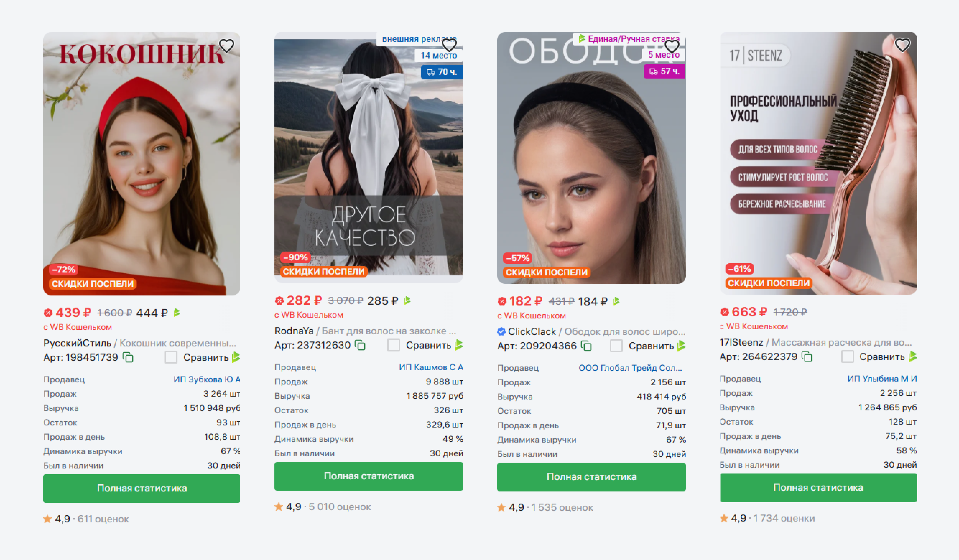The image size is (959, 560).
Task: Copy article number 198451739
Action: click(x=128, y=358)
